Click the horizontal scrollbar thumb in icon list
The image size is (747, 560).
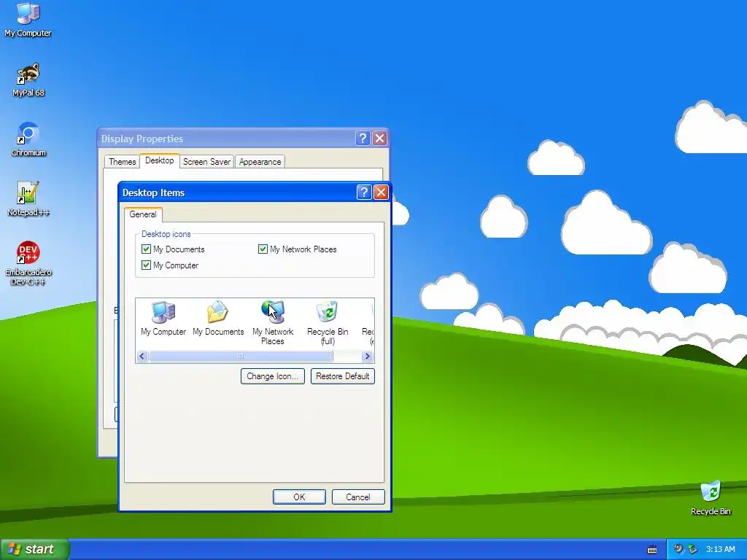point(241,356)
